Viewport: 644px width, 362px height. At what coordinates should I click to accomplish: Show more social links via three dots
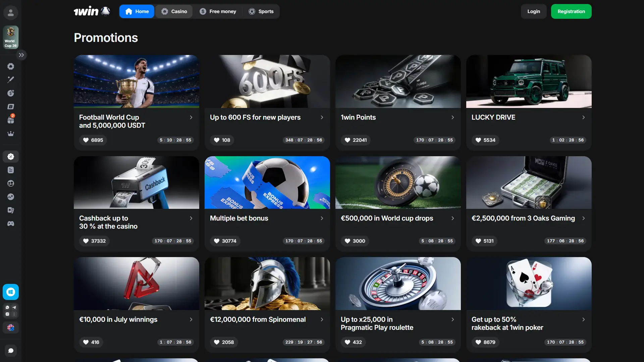point(14,314)
